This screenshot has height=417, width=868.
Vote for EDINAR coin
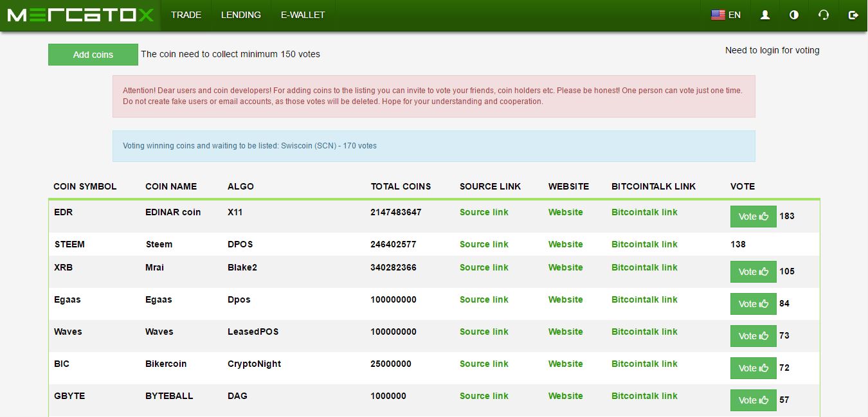click(x=753, y=217)
